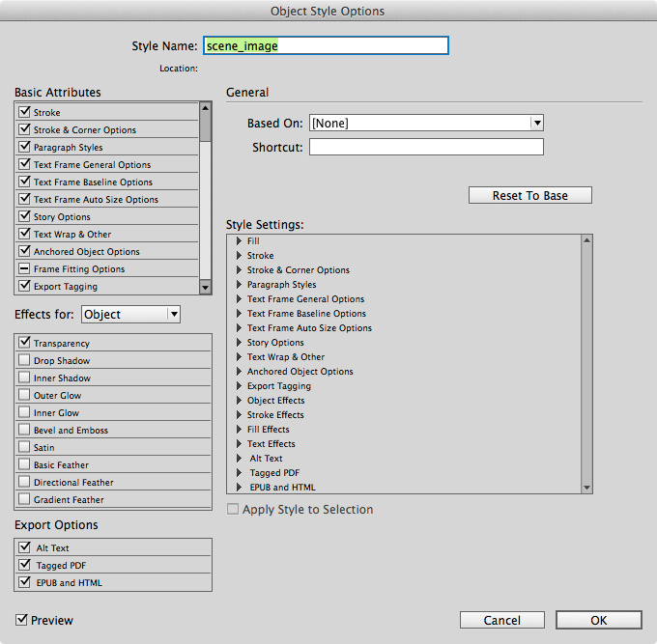
Task: Enable the Drop Shadow effect
Action: tap(24, 360)
